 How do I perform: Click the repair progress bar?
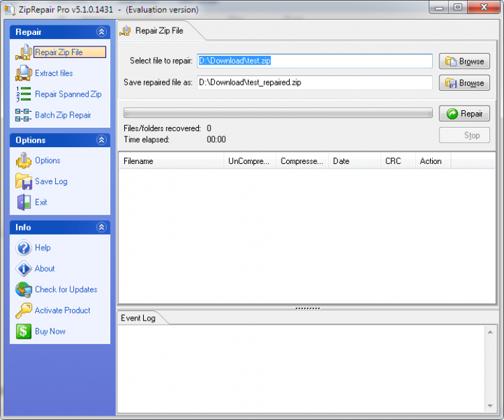pyautogui.click(x=278, y=113)
